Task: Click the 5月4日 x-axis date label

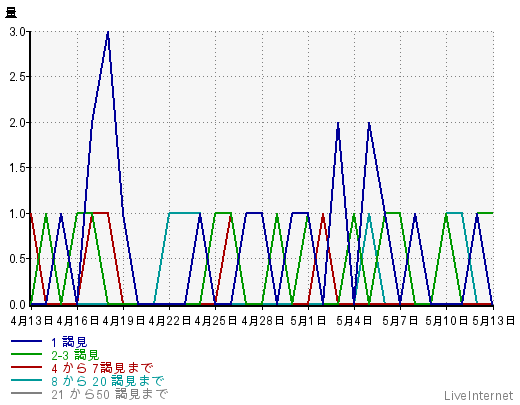Action: click(x=354, y=321)
